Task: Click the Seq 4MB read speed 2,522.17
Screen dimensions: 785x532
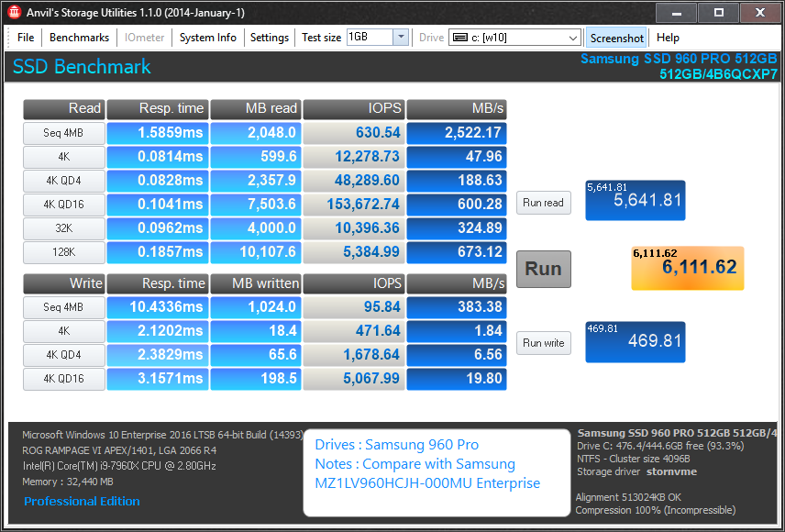Action: tap(457, 133)
